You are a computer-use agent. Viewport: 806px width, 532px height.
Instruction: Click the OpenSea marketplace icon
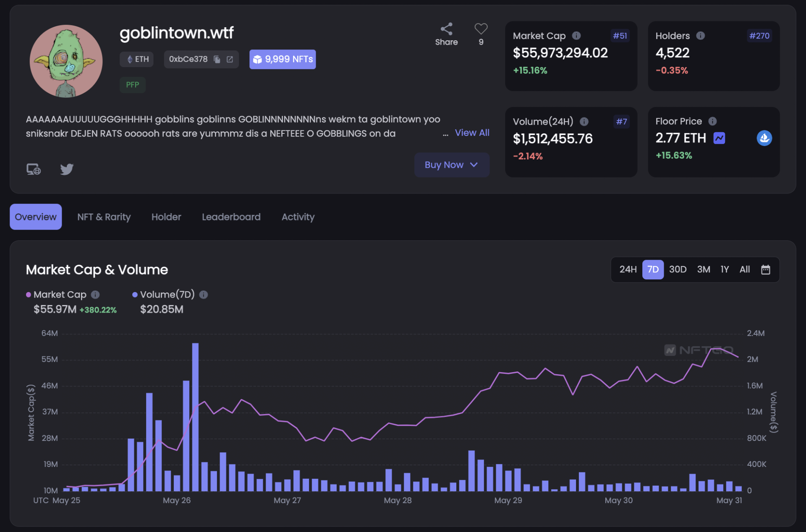click(x=764, y=138)
